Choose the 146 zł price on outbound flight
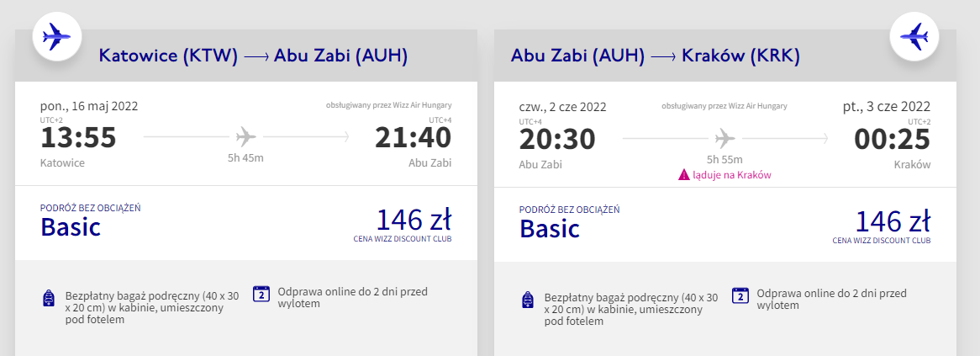 (x=414, y=221)
